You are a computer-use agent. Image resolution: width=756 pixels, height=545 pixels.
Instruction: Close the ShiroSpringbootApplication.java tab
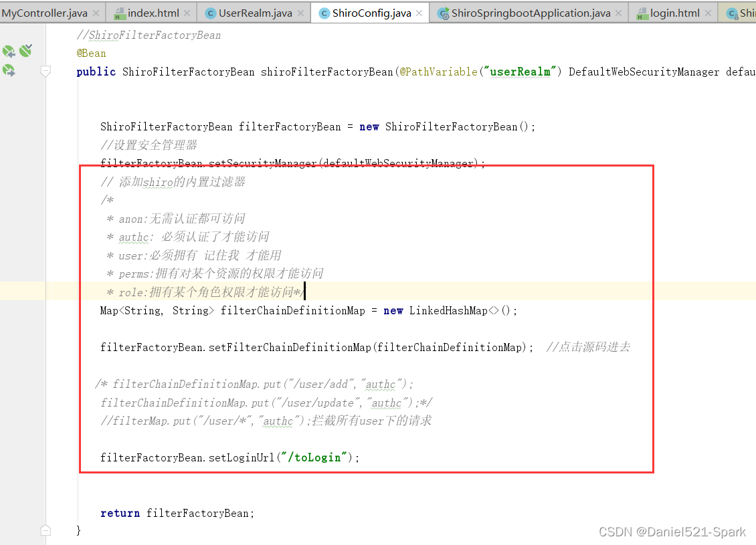(619, 13)
